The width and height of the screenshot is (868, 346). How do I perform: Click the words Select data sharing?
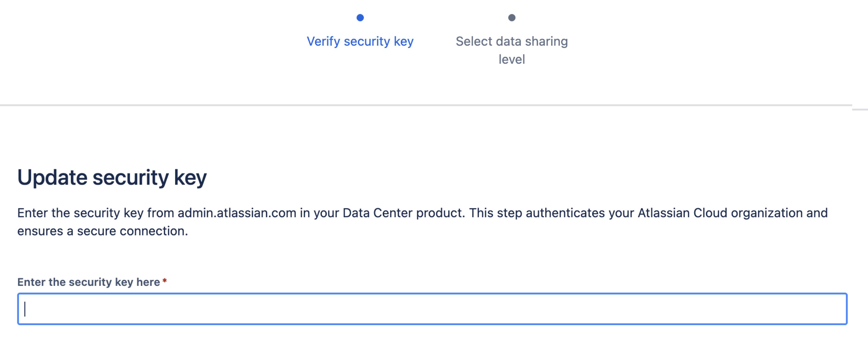(512, 42)
